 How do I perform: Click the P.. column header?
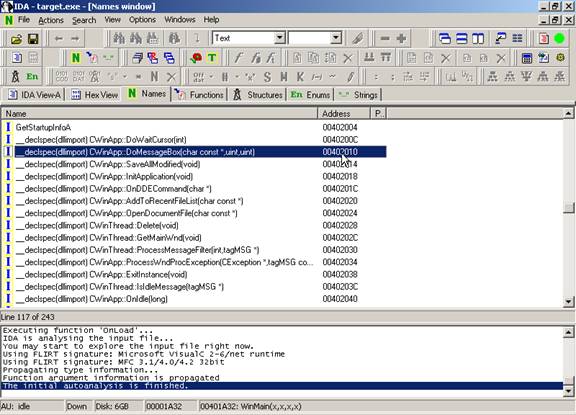point(378,113)
